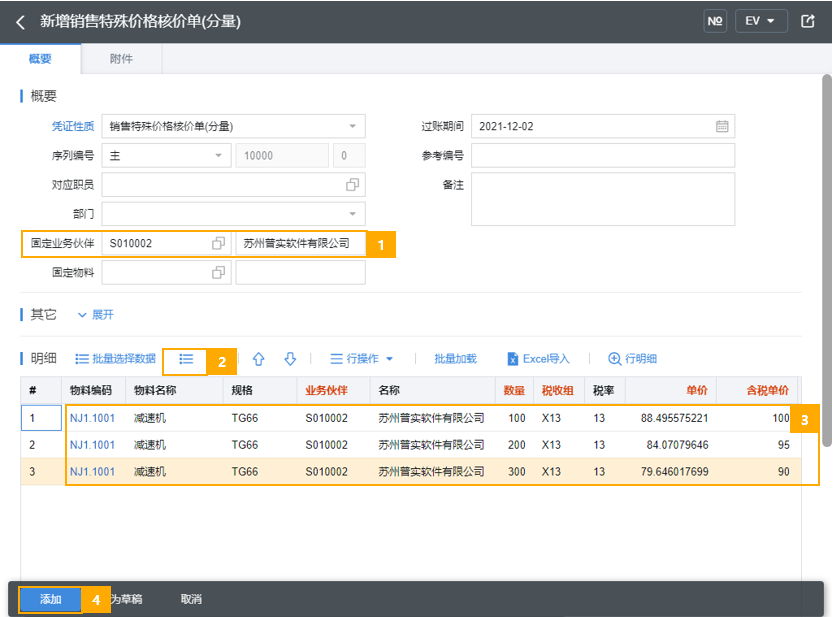Click the vertical scrollbar on the right
The width and height of the screenshot is (834, 617).
click(x=827, y=261)
